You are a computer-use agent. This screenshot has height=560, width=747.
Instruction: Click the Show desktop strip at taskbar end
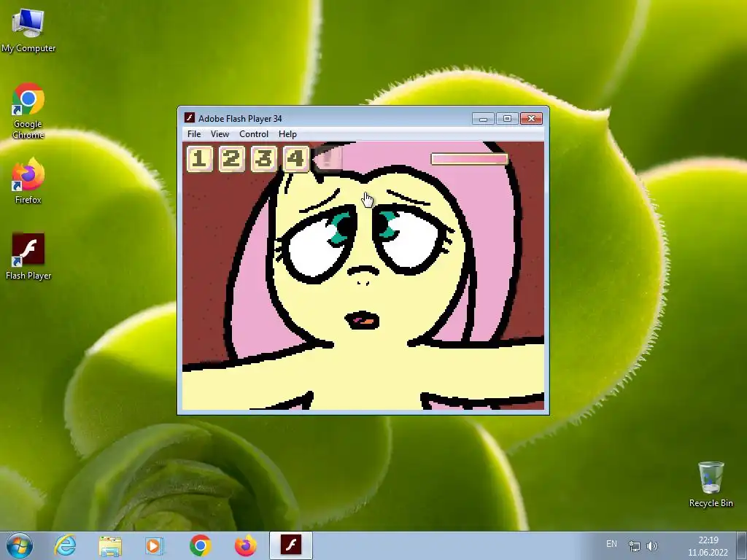point(742,545)
